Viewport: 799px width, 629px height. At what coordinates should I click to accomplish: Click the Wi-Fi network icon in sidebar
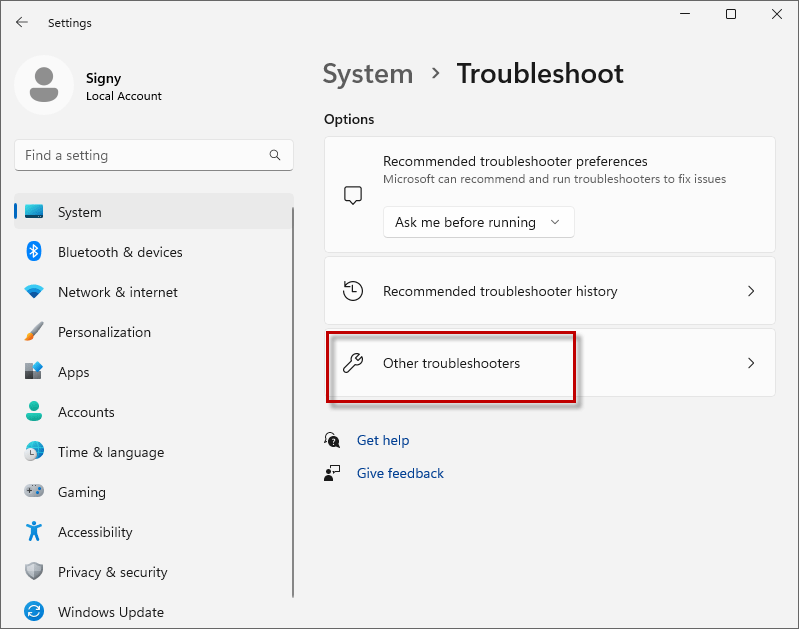click(34, 292)
